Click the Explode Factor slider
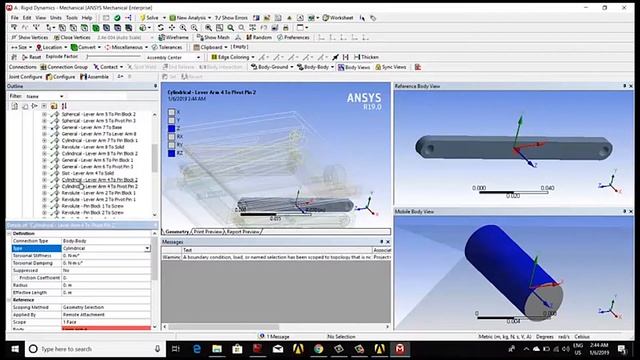This screenshot has width=640, height=360. [x=114, y=57]
